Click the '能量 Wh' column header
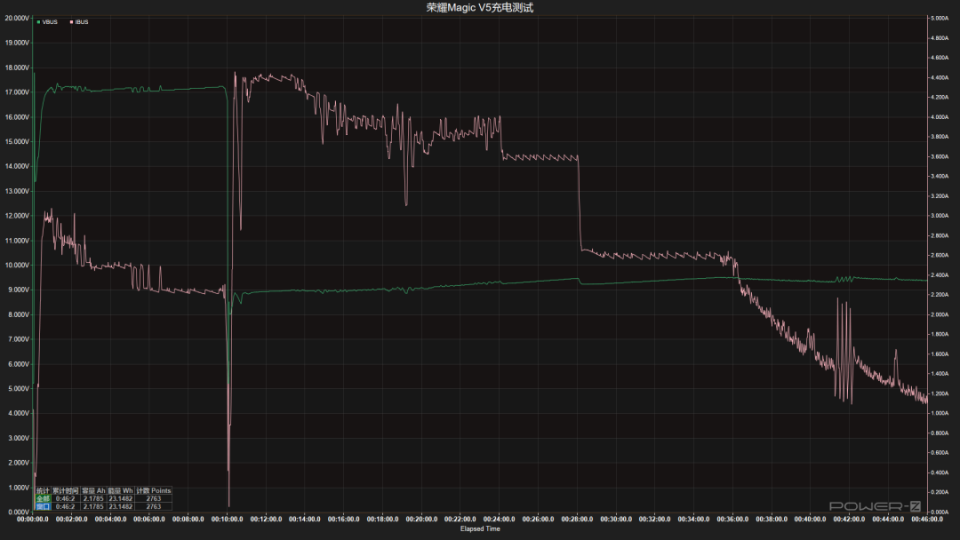Image resolution: width=960 pixels, height=540 pixels. (x=121, y=491)
